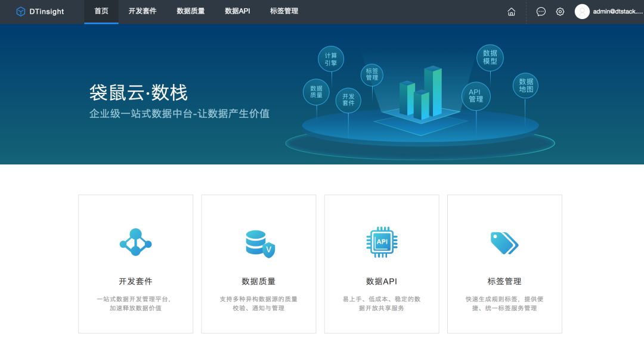Click the 支持多种异构数据源 description text
The image size is (644, 343).
(259, 304)
